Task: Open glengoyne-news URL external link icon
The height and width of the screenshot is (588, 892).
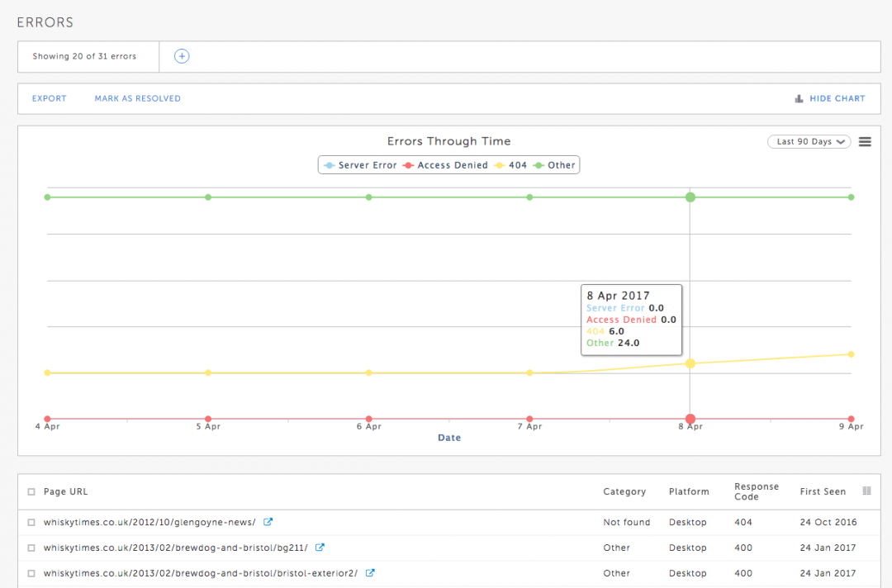Action: [x=268, y=521]
